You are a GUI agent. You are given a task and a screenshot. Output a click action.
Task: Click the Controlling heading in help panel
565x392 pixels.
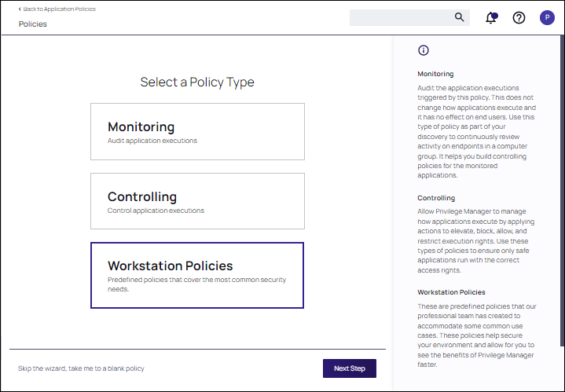[436, 198]
